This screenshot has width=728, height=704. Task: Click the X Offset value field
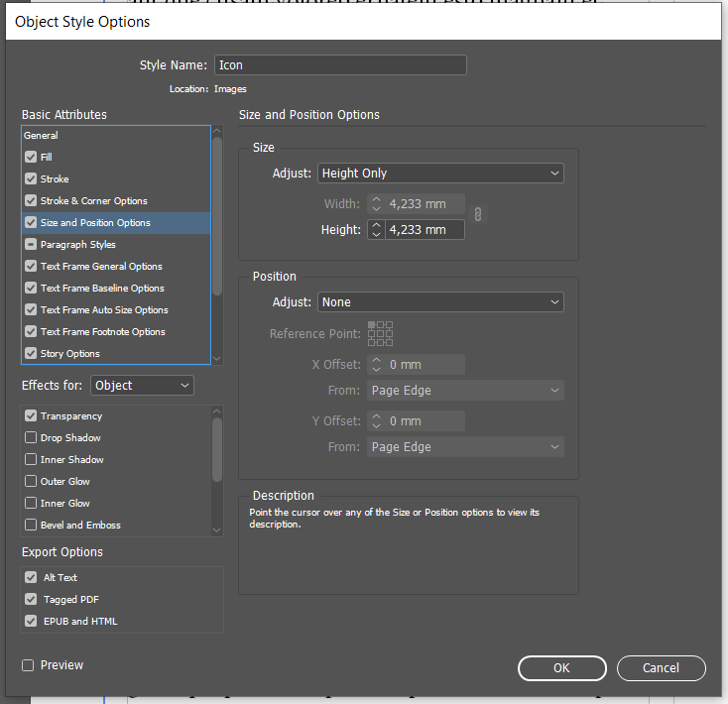(x=425, y=364)
